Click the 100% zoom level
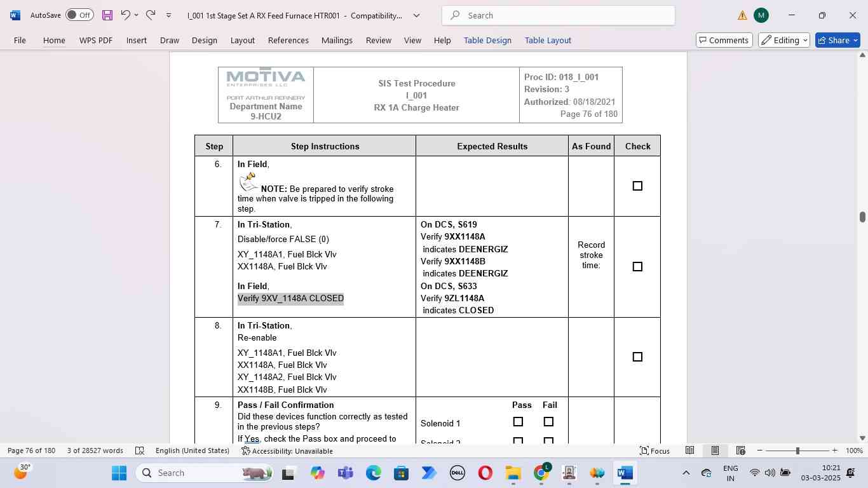Image resolution: width=868 pixels, height=488 pixels. click(855, 451)
